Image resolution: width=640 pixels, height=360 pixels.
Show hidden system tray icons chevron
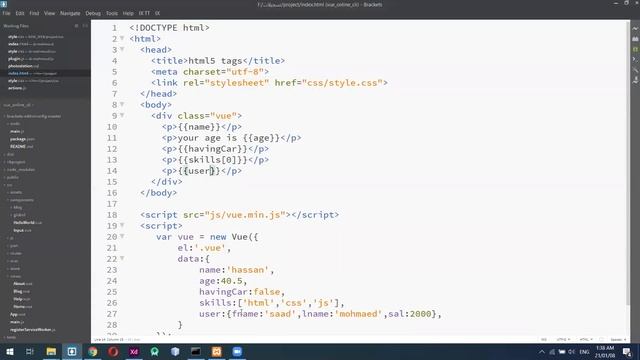542,352
